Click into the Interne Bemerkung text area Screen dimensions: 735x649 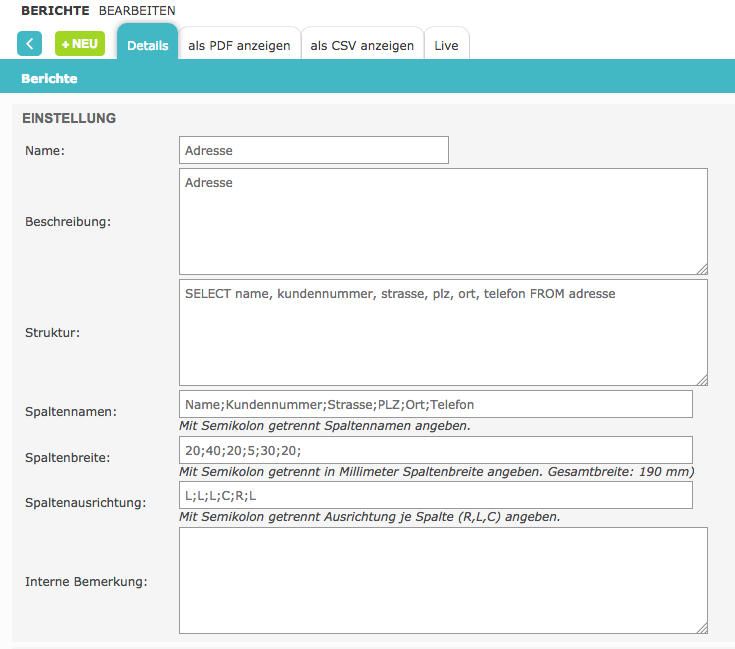pyautogui.click(x=443, y=580)
